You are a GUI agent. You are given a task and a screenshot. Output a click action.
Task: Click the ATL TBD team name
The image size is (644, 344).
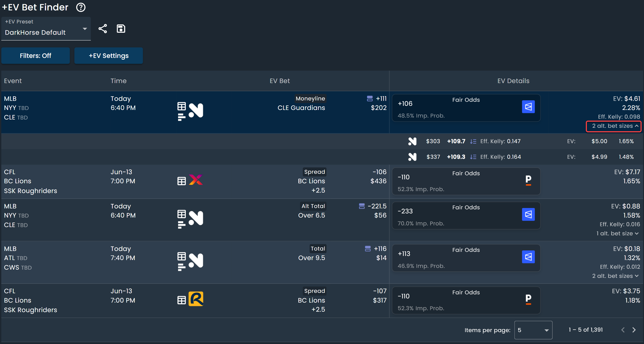15,258
